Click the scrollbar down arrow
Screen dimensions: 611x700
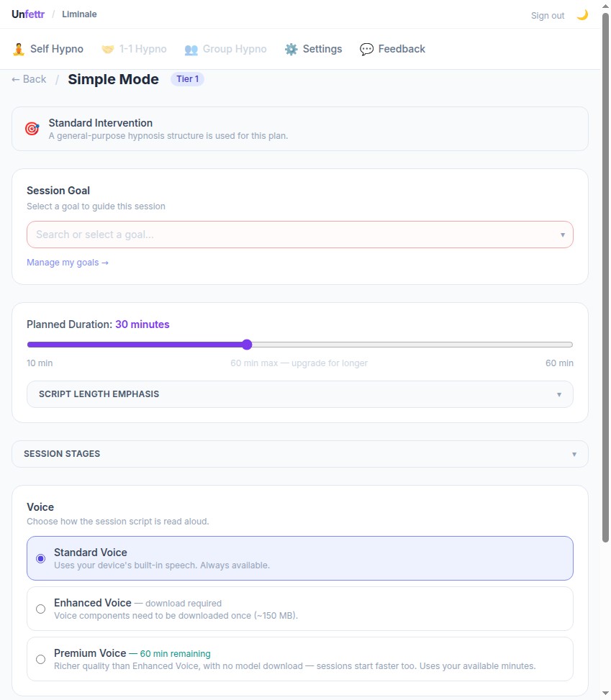click(x=605, y=694)
